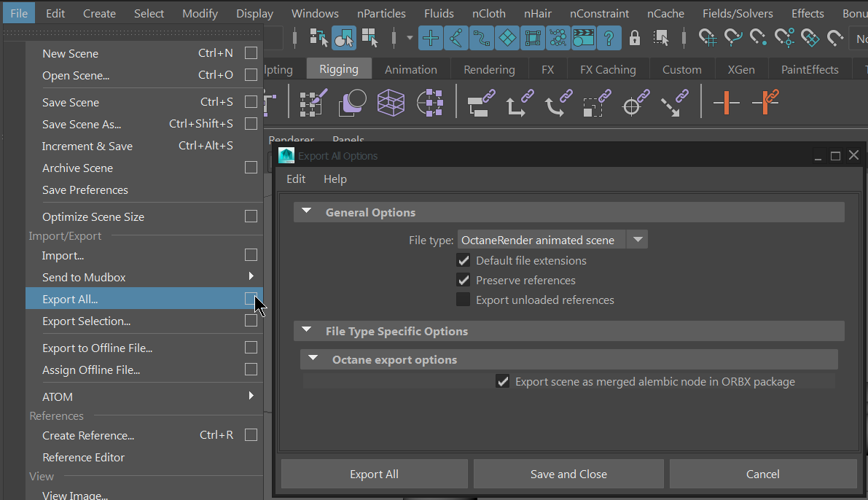868x500 pixels.
Task: Select by hierarchy and combinations icon
Action: 319,38
